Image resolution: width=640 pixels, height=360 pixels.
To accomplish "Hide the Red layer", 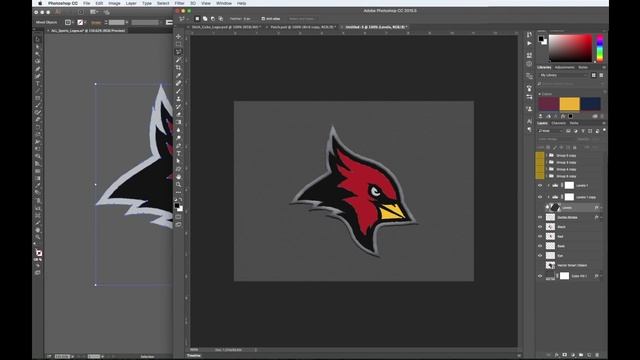I will point(540,237).
